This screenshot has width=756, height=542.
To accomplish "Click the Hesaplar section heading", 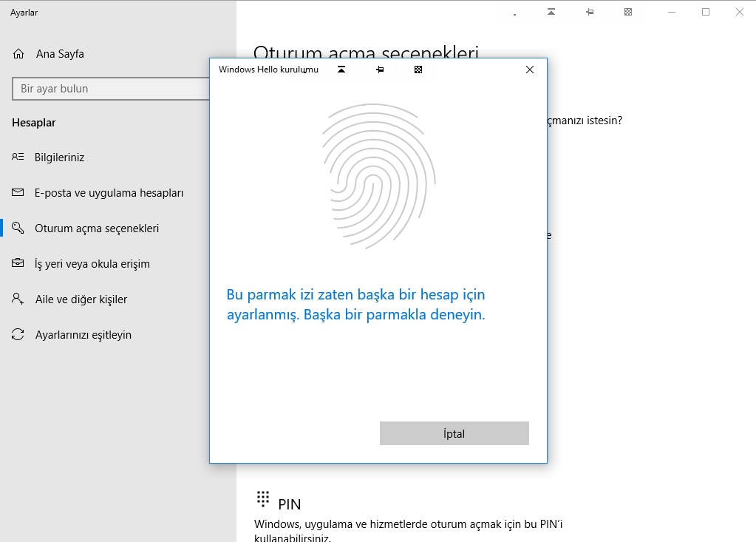I will coord(34,123).
